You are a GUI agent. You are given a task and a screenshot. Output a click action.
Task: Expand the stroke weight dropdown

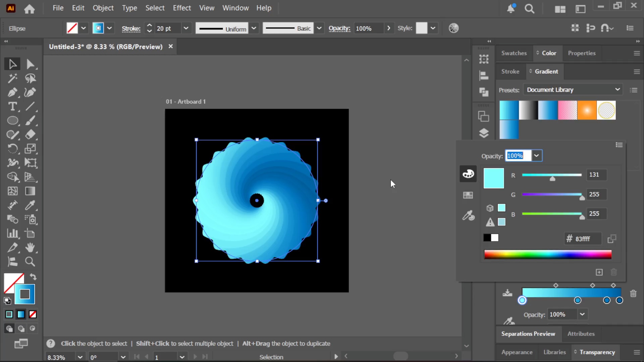pos(186,28)
